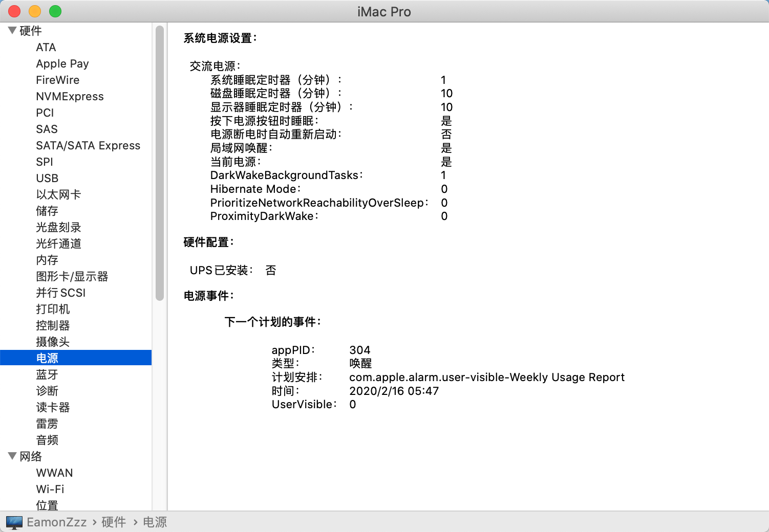Image resolution: width=769 pixels, height=532 pixels.
Task: Click the Hibernate Mode label
Action: pyautogui.click(x=255, y=189)
